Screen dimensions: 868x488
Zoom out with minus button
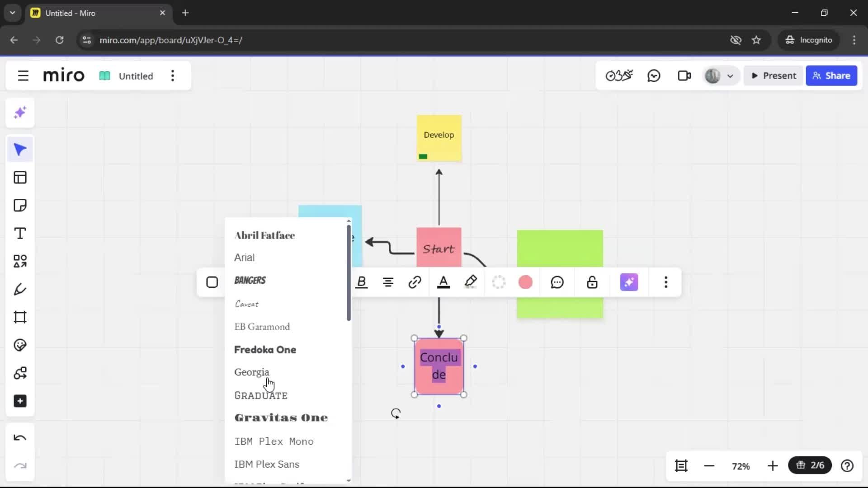pyautogui.click(x=709, y=466)
